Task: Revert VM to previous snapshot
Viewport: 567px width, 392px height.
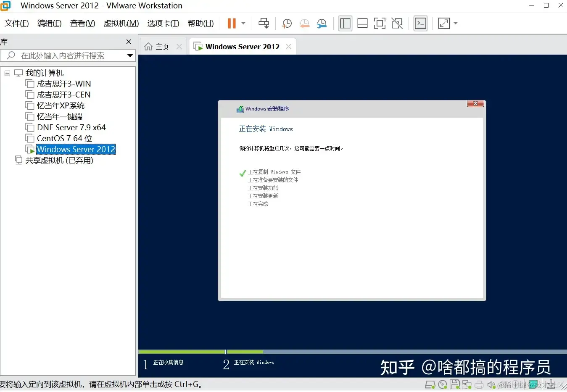Action: pos(304,24)
